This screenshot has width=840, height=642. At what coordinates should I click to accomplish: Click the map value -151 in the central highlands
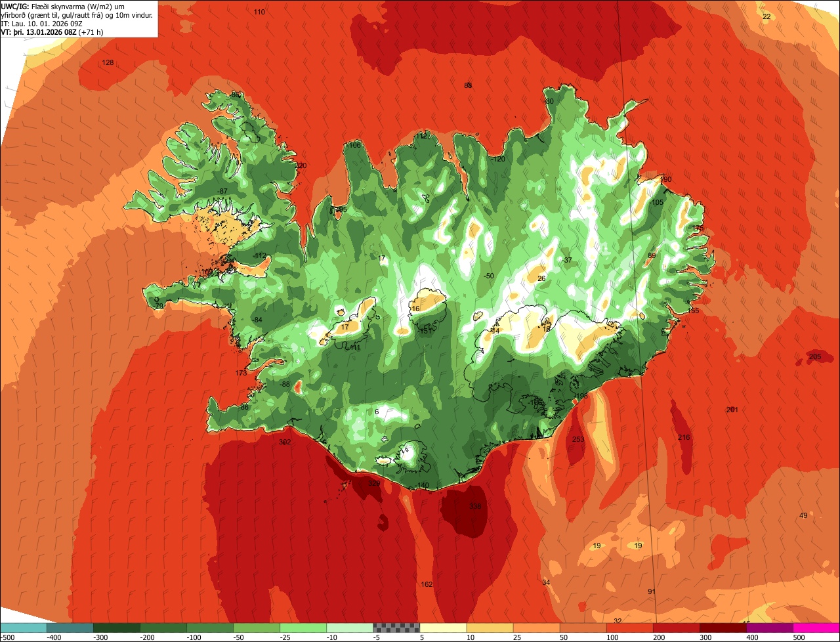[425, 331]
